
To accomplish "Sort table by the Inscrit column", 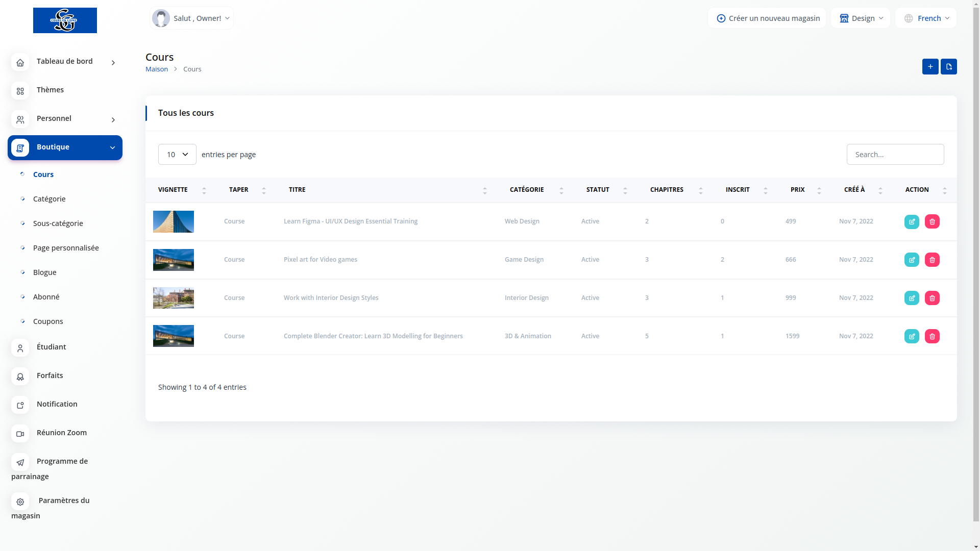I will click(x=738, y=190).
